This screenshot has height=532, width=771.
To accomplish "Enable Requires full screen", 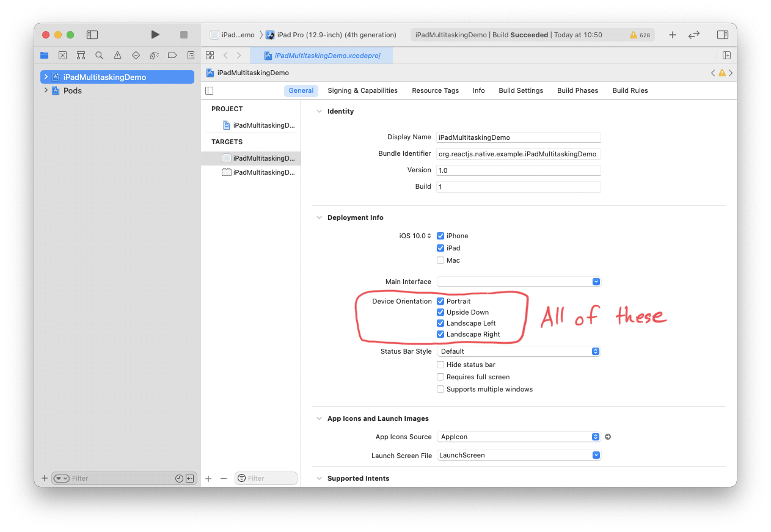I will [x=440, y=377].
